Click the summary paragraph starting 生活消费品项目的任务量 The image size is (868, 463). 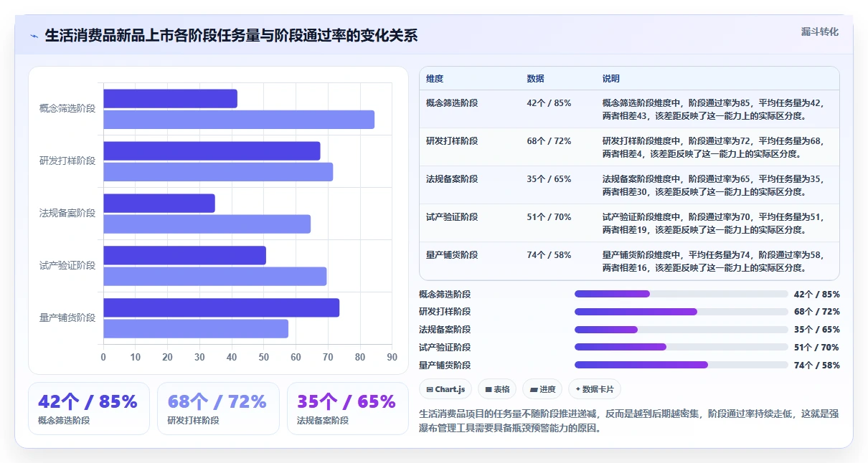pos(628,421)
